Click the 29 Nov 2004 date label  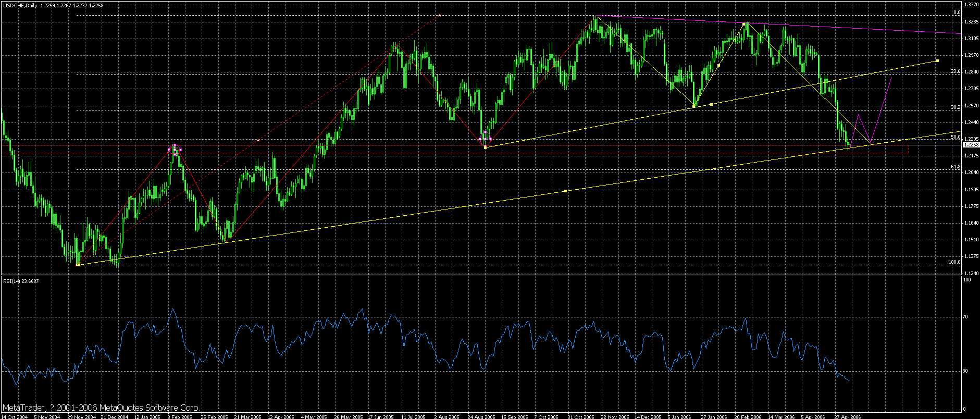click(81, 416)
